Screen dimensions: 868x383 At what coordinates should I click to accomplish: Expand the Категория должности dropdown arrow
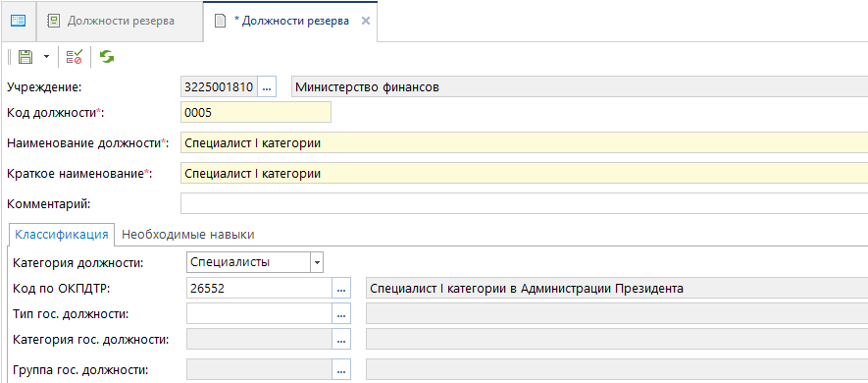tap(317, 263)
